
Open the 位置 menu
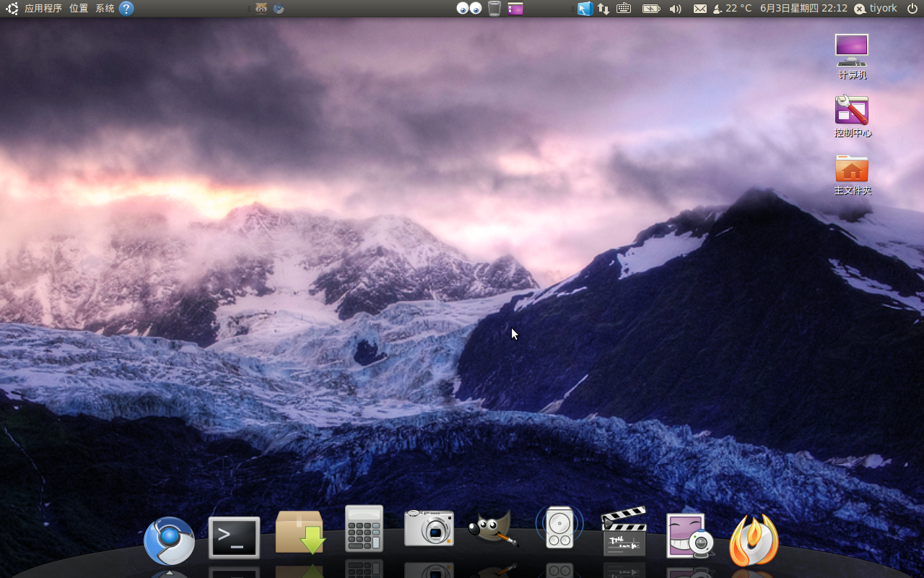click(x=79, y=9)
